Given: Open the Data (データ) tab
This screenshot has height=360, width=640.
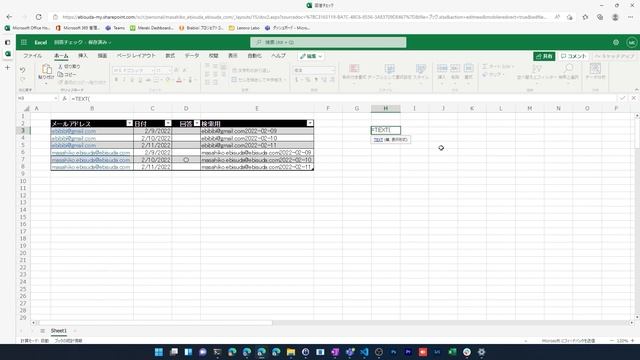Looking at the screenshot, I should coord(191,56).
